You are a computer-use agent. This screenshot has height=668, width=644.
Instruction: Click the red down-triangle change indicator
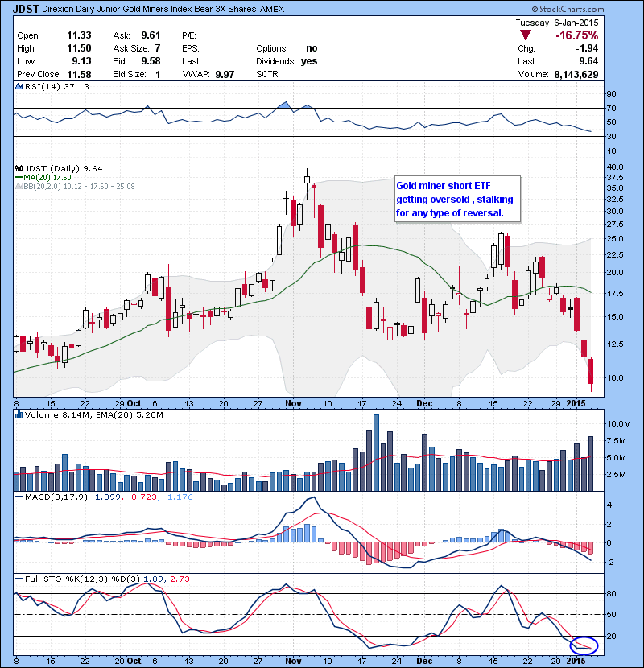[525, 35]
